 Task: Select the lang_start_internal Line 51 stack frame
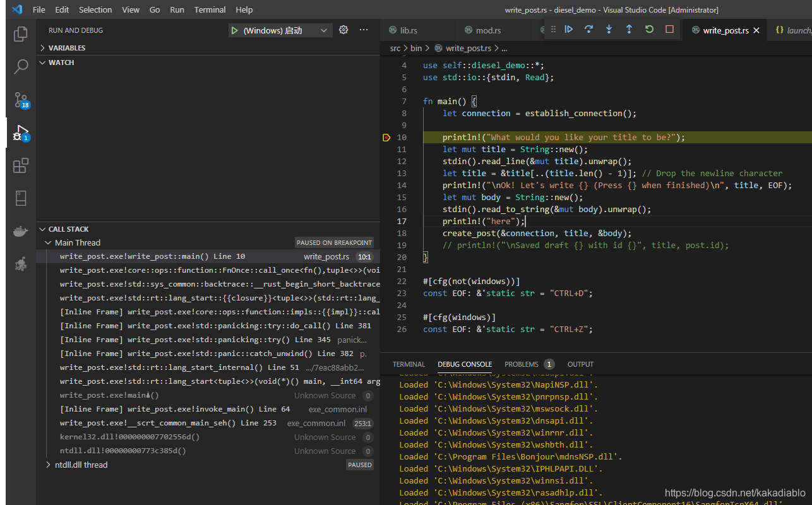[x=179, y=367]
